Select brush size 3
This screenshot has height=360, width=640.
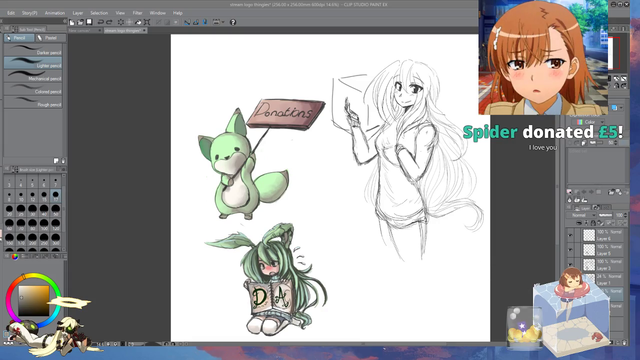click(x=9, y=182)
